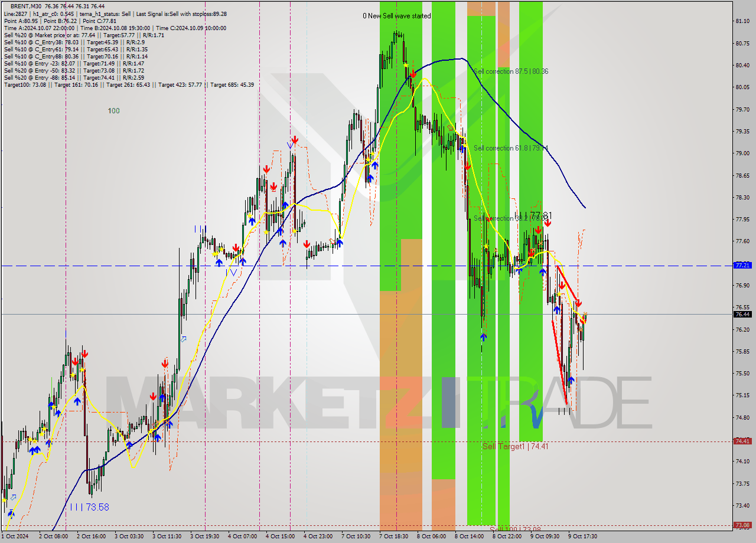The height and width of the screenshot is (543, 756).
Task: Click the 'Sell 100 | 73.08' label
Action: [516, 529]
